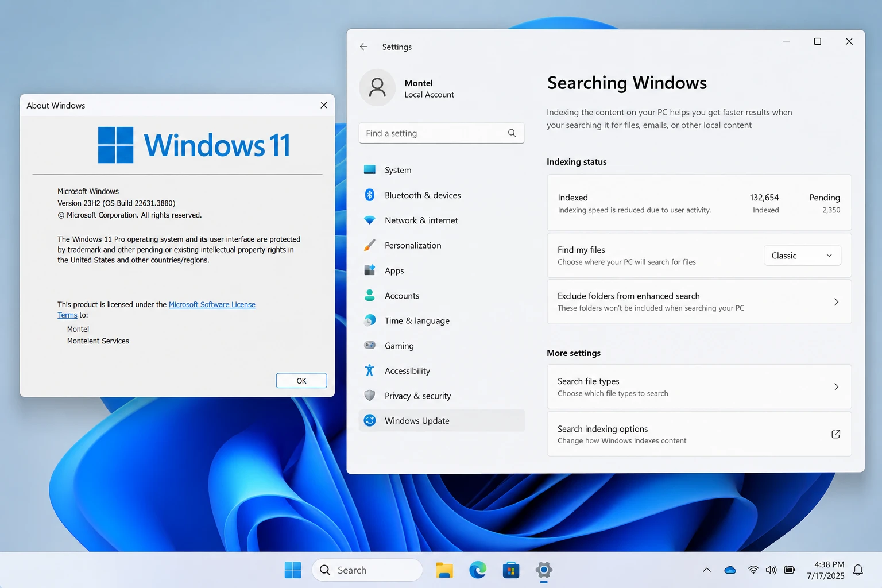This screenshot has height=588, width=882.
Task: Click the Pending 2,350 value
Action: point(831,210)
